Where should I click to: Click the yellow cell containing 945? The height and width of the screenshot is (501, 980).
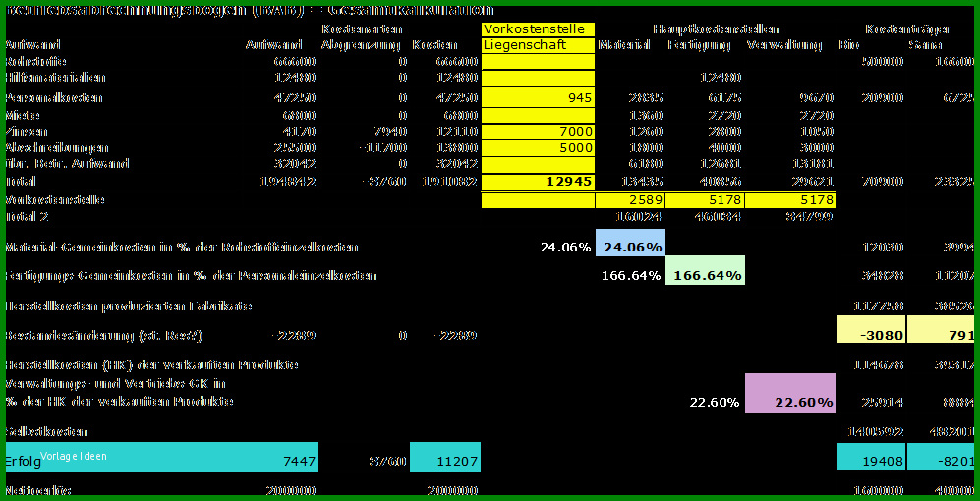click(x=538, y=97)
